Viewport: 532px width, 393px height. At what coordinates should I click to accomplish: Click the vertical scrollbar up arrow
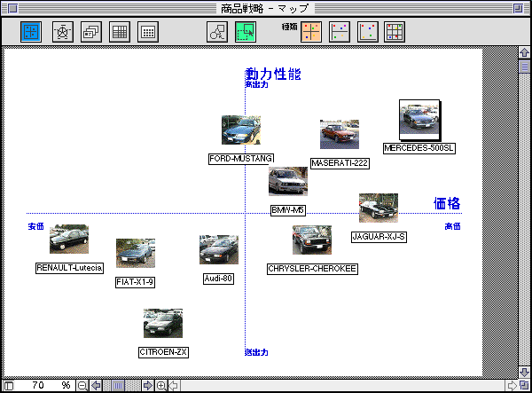(x=524, y=52)
